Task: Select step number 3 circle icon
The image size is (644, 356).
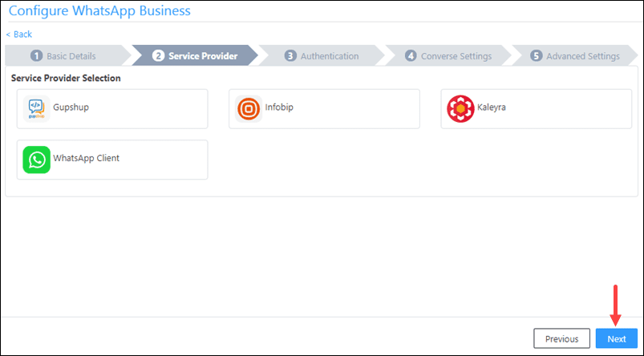Action: coord(290,56)
